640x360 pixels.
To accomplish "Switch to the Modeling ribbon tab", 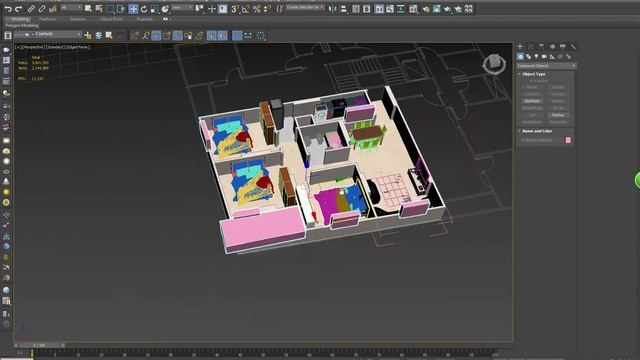I will [20, 19].
